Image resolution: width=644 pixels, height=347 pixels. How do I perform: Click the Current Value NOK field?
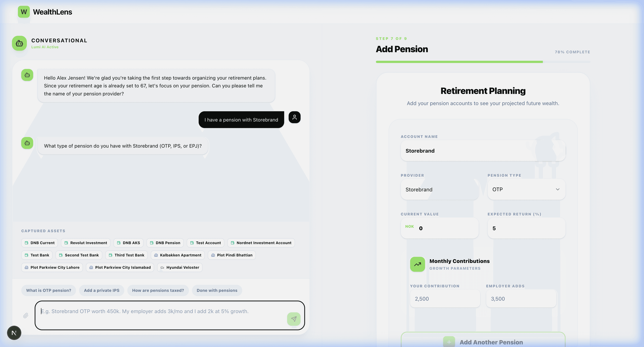pyautogui.click(x=445, y=228)
